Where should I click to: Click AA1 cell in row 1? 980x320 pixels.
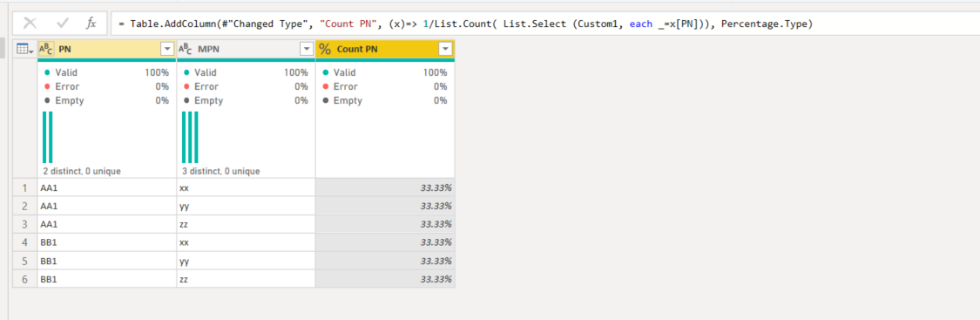click(x=107, y=187)
